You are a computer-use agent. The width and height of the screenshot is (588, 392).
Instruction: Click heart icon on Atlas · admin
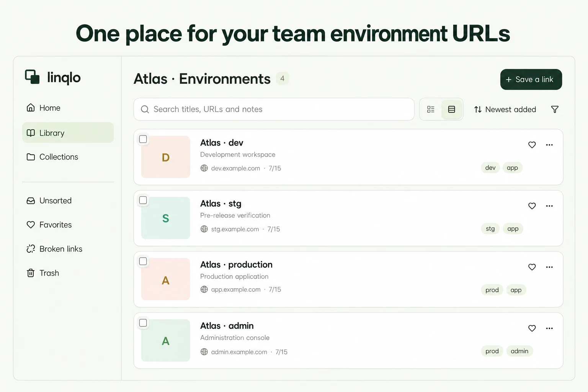coord(532,328)
